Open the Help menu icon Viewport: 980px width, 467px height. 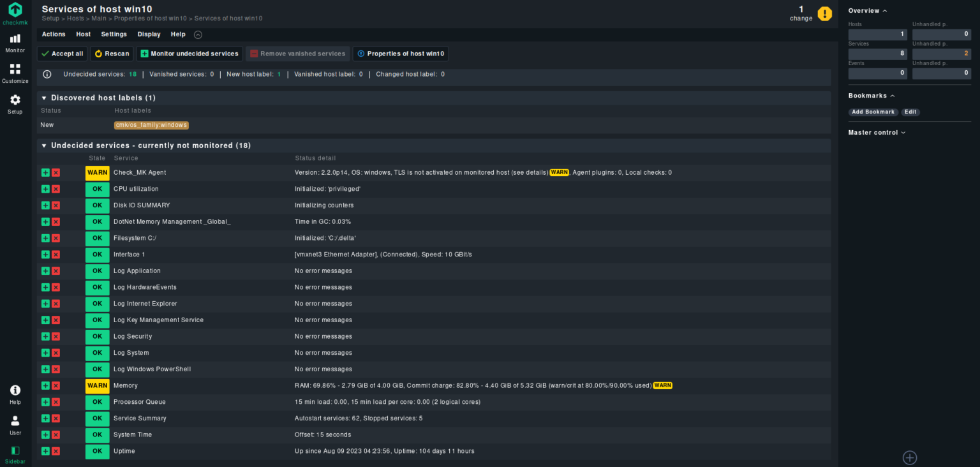pos(15,394)
